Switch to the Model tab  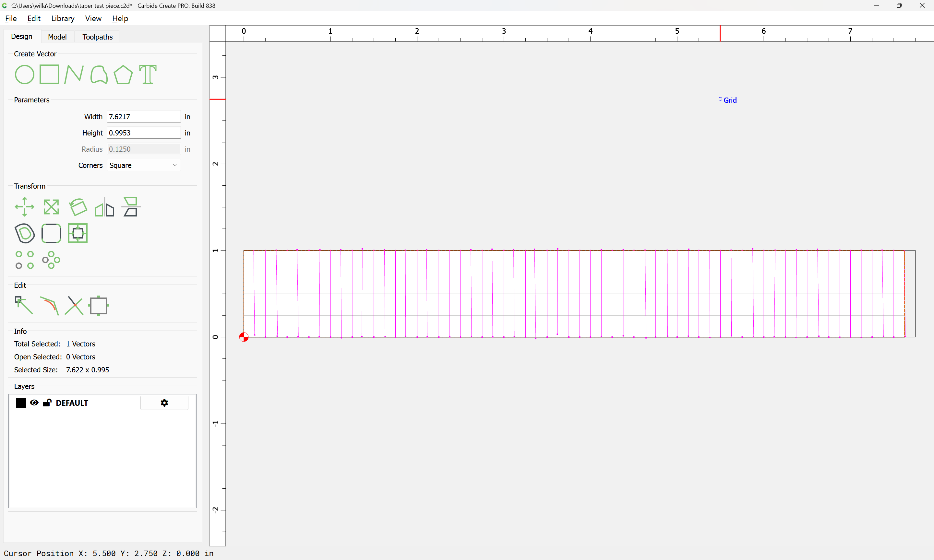click(x=57, y=37)
